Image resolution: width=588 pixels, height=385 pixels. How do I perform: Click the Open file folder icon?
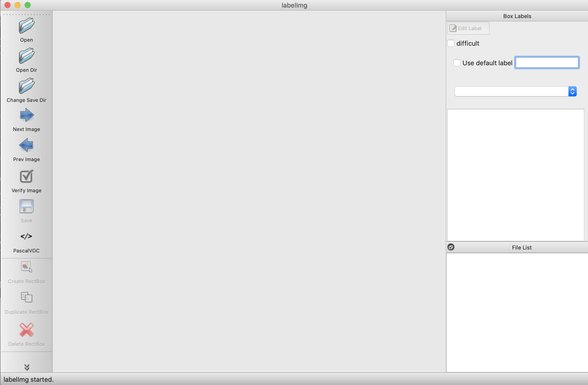pyautogui.click(x=26, y=26)
